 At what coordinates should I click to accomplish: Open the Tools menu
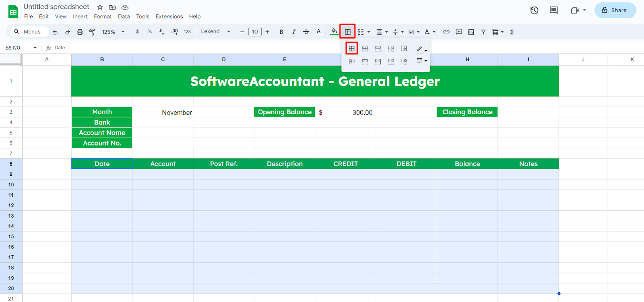click(x=142, y=16)
